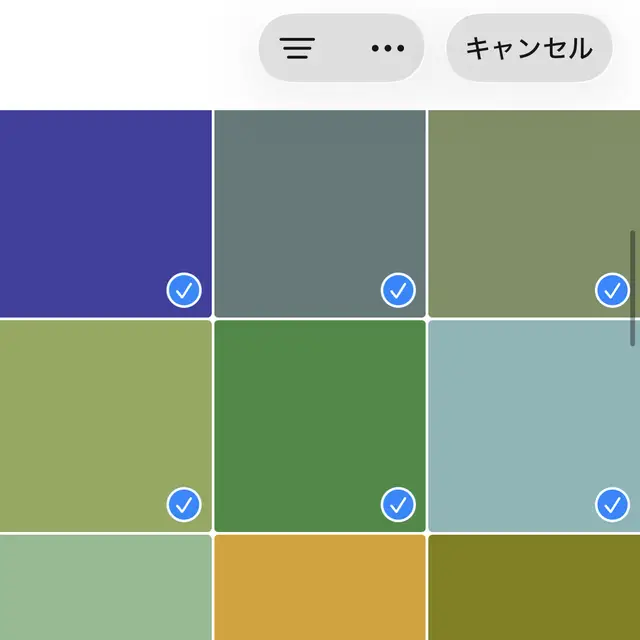Image resolution: width=640 pixels, height=640 pixels.
Task: Open the filter lines icon
Action: tap(298, 48)
